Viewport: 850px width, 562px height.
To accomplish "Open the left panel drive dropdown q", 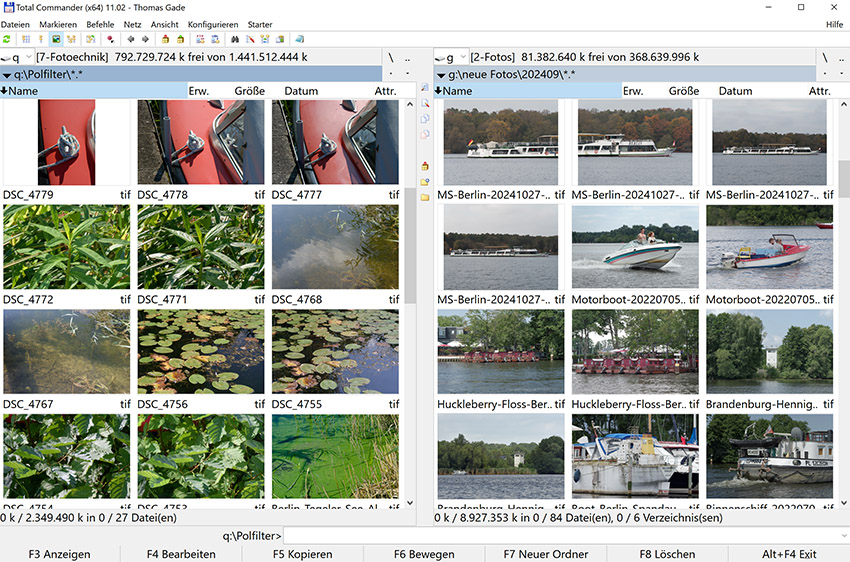I will coord(17,58).
